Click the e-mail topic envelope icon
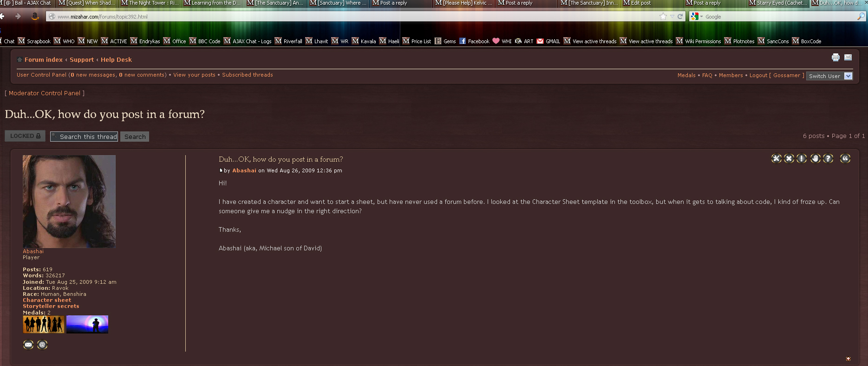 point(848,58)
